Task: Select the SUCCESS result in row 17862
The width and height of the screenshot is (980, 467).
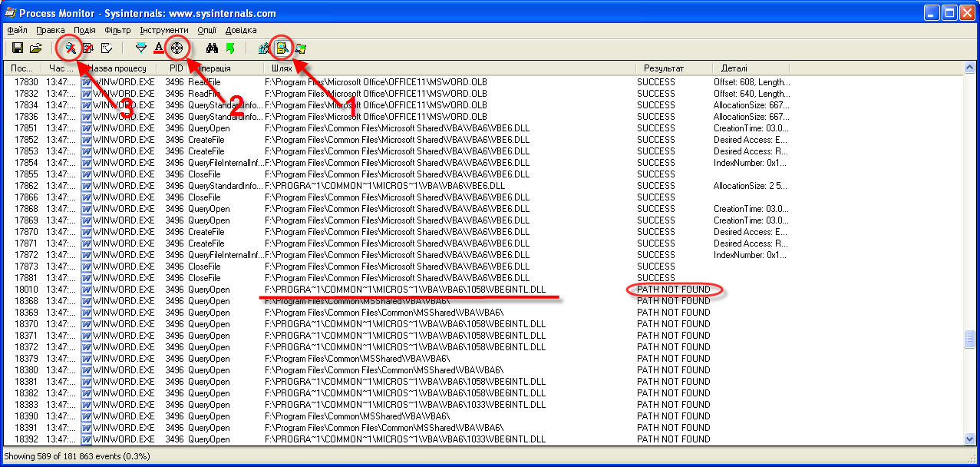Action: pyautogui.click(x=656, y=186)
